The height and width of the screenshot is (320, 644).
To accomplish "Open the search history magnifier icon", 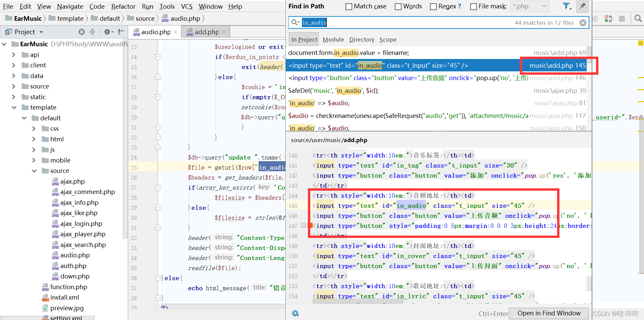I will pyautogui.click(x=295, y=22).
